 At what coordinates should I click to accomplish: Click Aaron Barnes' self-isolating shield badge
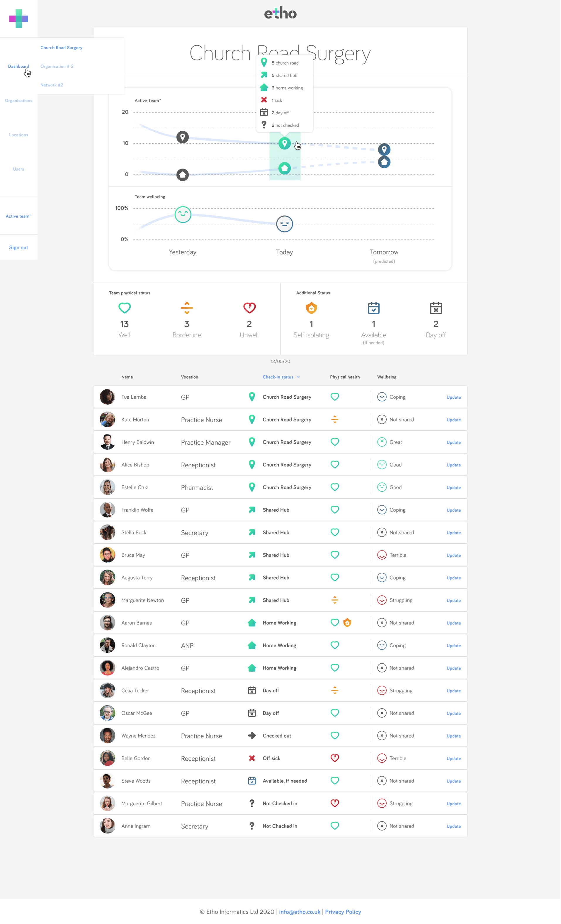[x=347, y=623]
